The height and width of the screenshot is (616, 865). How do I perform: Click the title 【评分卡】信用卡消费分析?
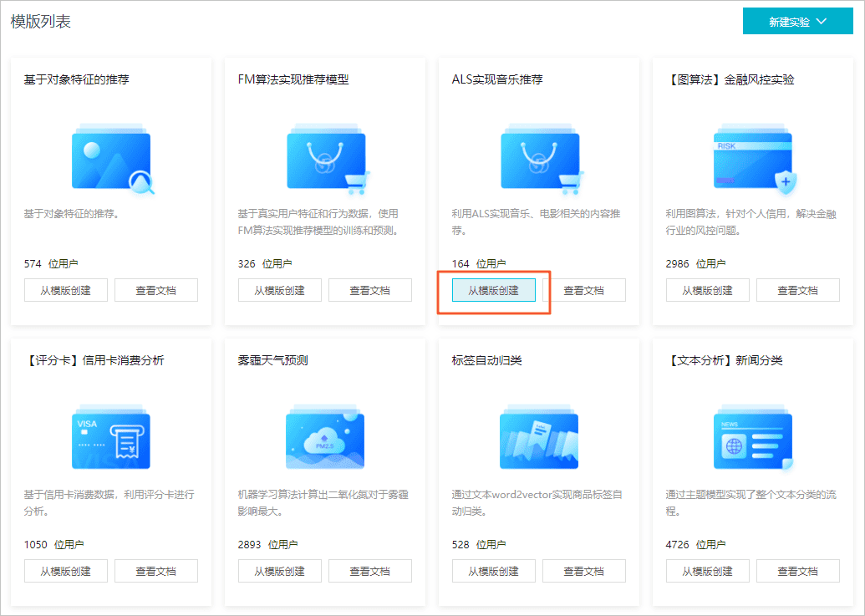94,360
